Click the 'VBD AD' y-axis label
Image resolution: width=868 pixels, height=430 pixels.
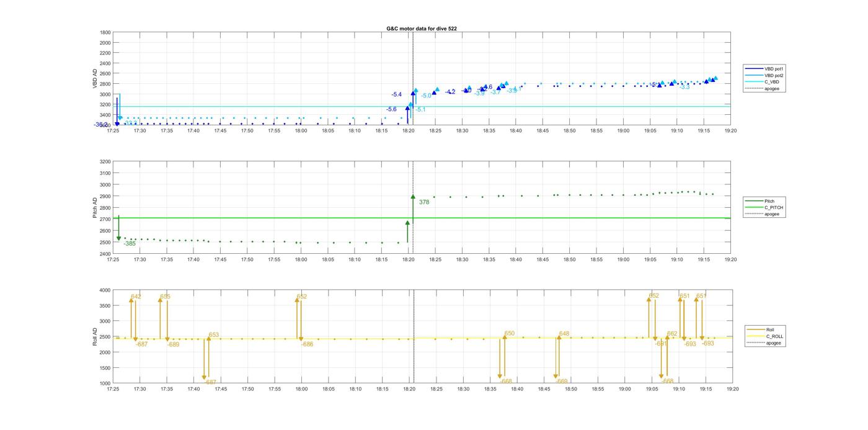[95, 79]
